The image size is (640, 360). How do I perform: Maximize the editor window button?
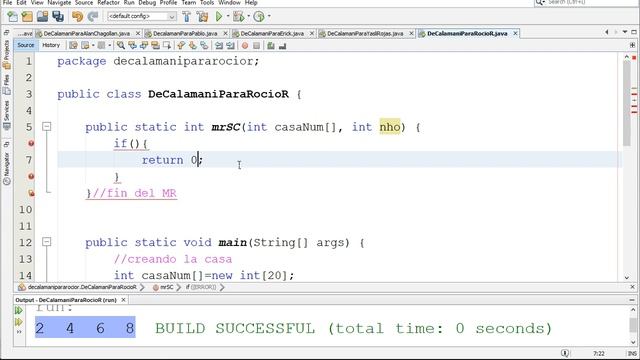tap(633, 32)
